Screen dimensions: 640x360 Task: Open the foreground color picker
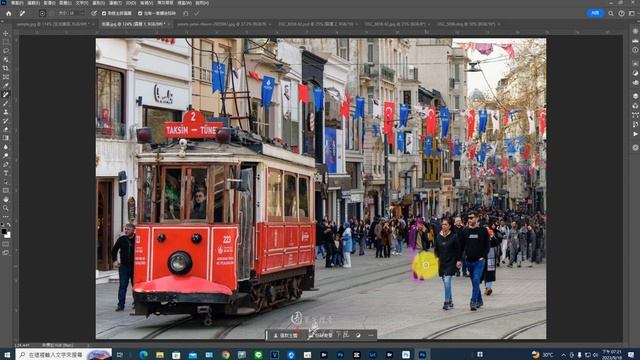pyautogui.click(x=4, y=232)
